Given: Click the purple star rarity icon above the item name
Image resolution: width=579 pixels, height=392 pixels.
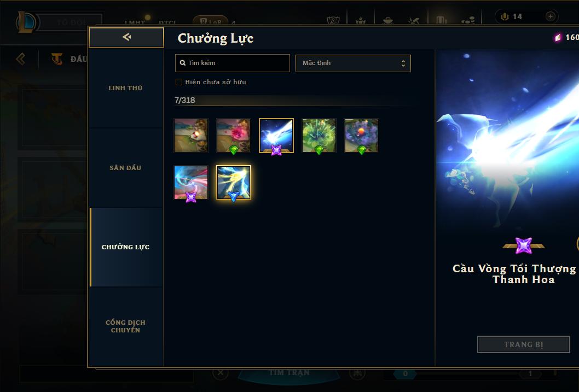Looking at the screenshot, I should [524, 245].
